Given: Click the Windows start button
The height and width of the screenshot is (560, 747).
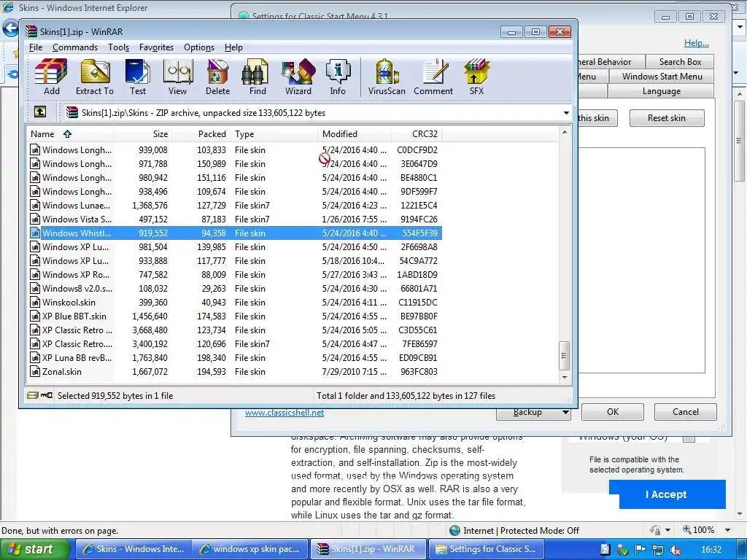Looking at the screenshot, I should click(x=34, y=549).
